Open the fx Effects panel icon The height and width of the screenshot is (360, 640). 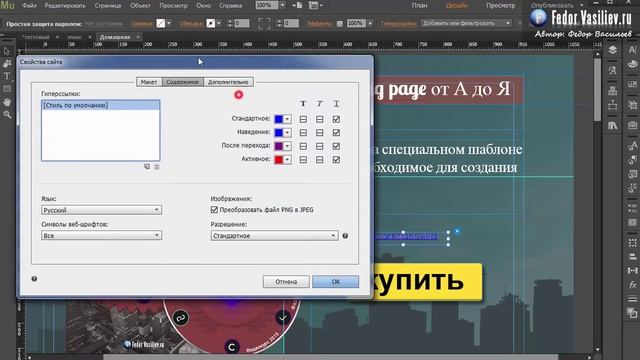coord(632,285)
